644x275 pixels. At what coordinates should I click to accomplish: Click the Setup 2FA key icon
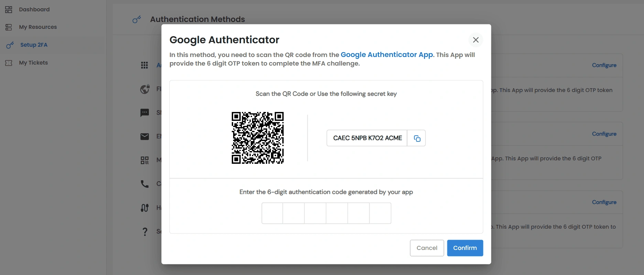(10, 45)
